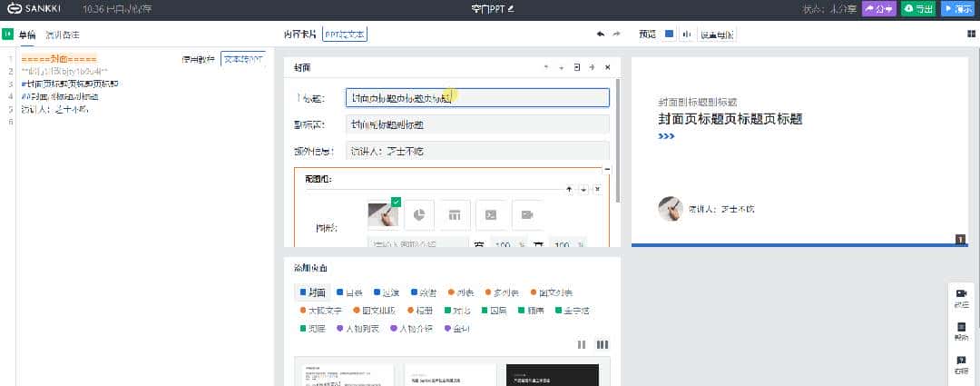Select 过渡 page type

(x=387, y=292)
